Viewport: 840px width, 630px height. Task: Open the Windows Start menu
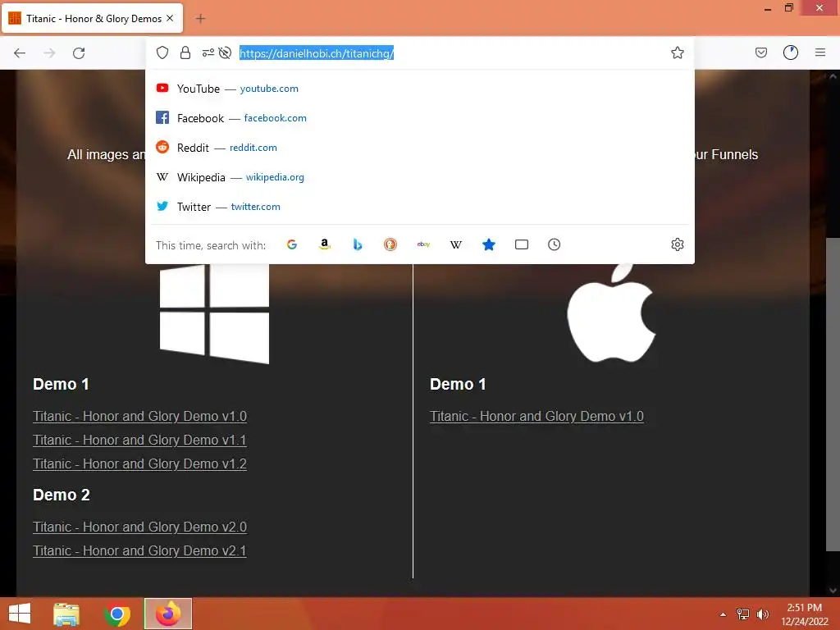point(20,614)
